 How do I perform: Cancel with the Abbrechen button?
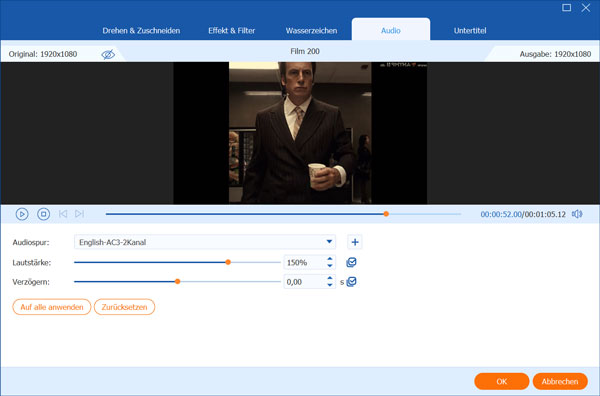pyautogui.click(x=560, y=381)
